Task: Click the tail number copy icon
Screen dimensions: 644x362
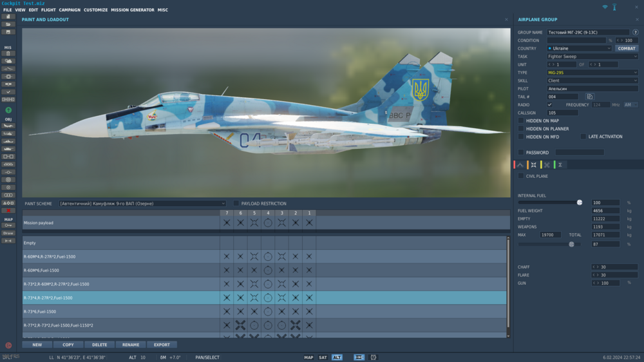Action: [590, 97]
